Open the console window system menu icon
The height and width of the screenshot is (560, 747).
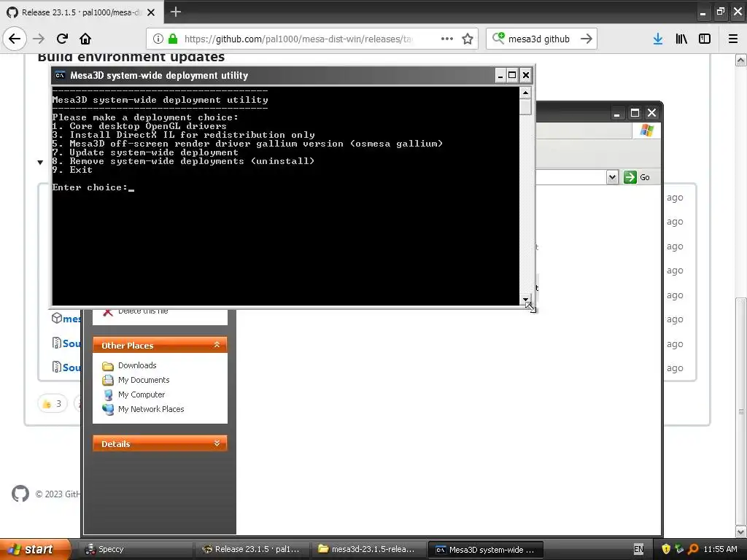pyautogui.click(x=60, y=75)
